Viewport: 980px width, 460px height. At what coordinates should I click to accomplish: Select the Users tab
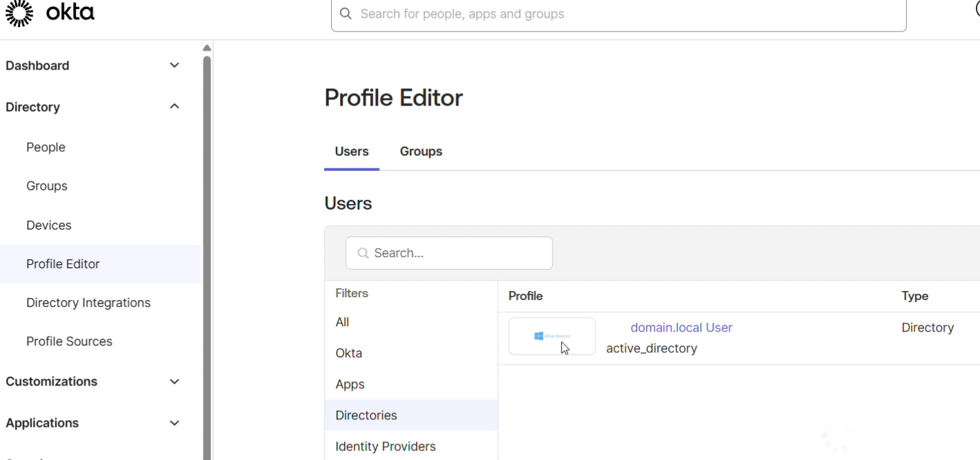352,151
